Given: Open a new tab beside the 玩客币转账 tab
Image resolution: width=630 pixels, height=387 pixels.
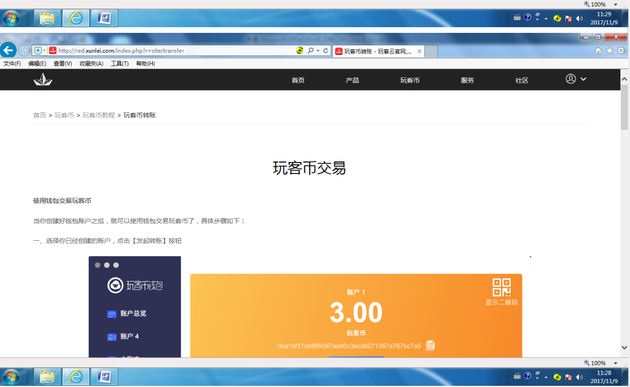Looking at the screenshot, I should point(431,51).
